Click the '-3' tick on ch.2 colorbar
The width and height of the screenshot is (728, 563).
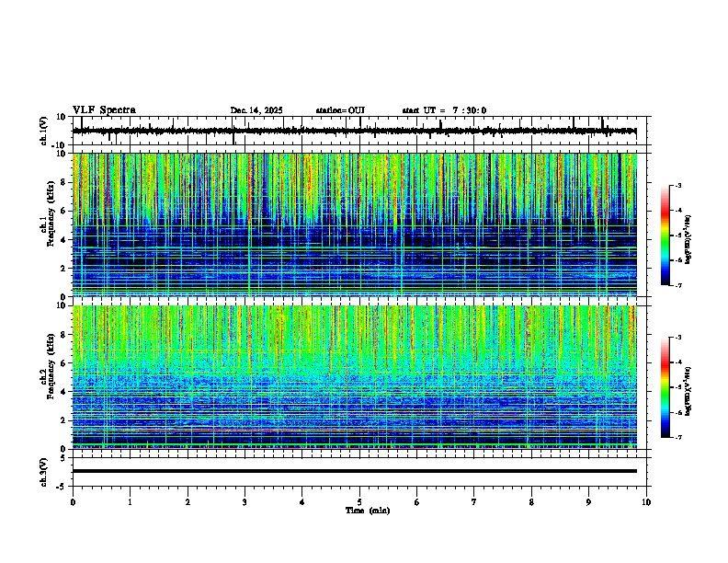point(677,338)
